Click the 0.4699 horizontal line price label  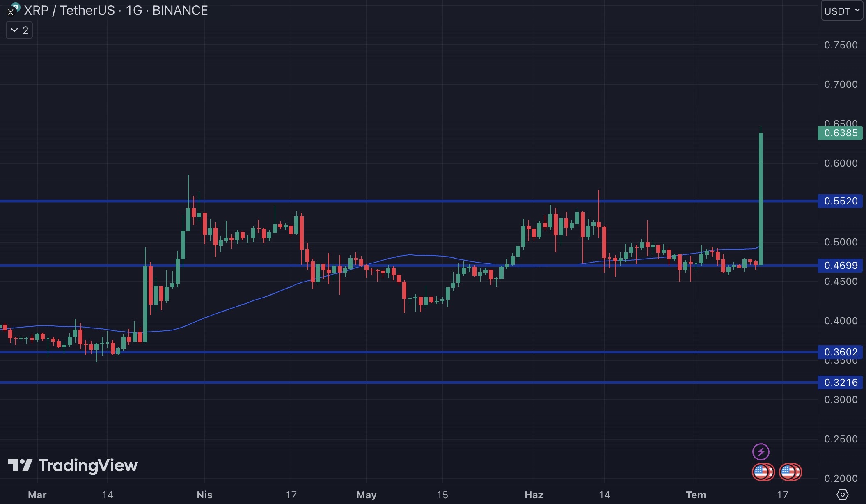840,266
